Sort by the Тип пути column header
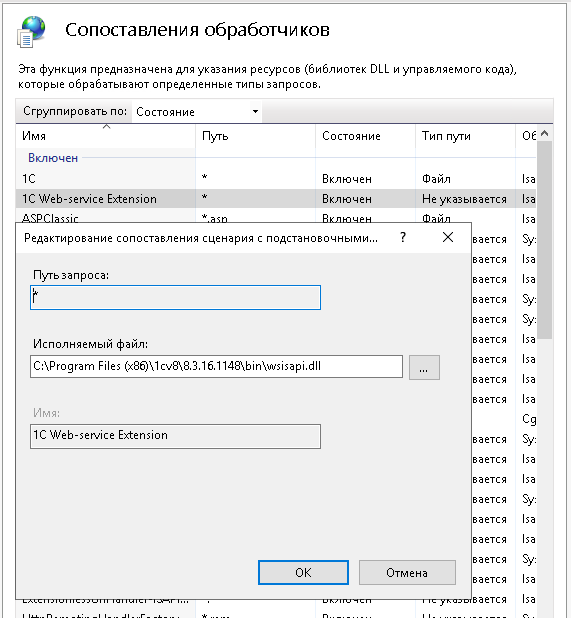The height and width of the screenshot is (618, 571). pyautogui.click(x=465, y=136)
